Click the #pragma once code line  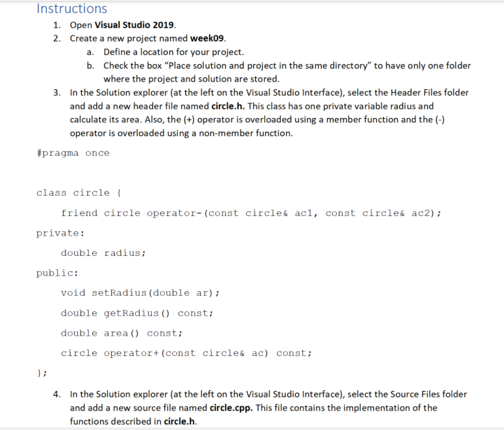(x=73, y=152)
